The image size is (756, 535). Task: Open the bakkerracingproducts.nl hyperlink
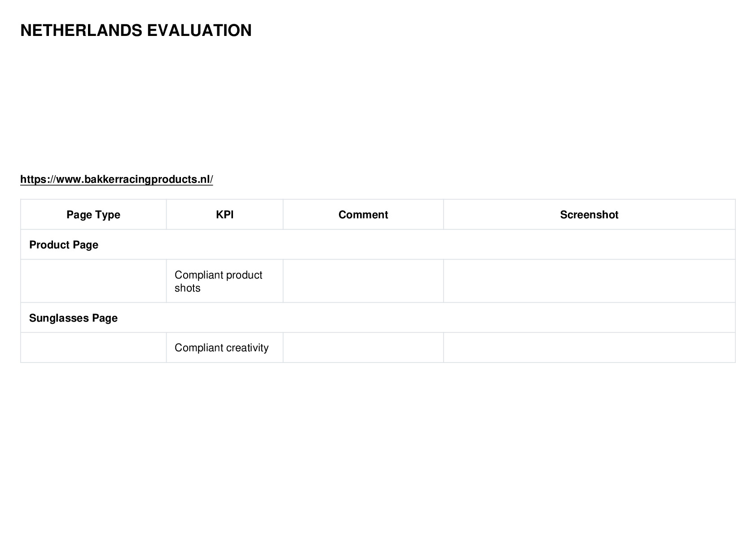116,179
